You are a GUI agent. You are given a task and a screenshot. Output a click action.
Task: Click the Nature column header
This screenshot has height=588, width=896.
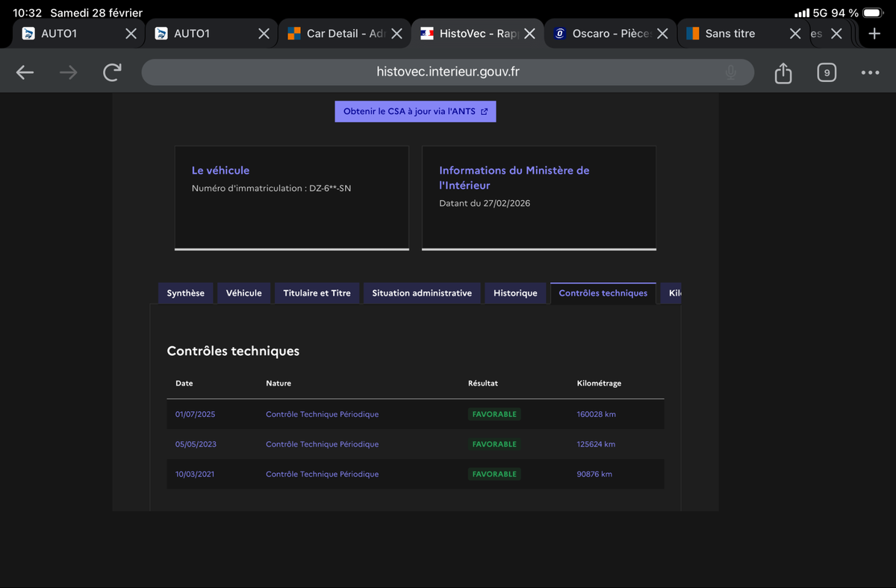[279, 384]
